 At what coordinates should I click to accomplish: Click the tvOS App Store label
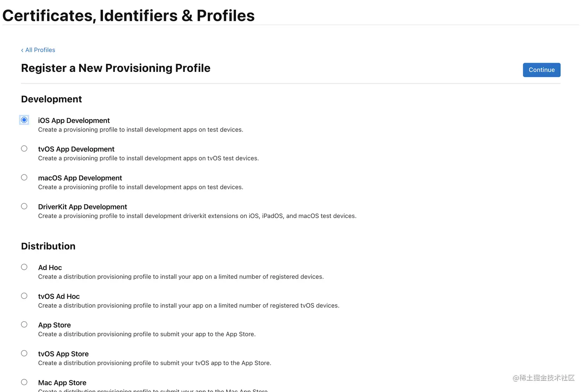click(63, 354)
